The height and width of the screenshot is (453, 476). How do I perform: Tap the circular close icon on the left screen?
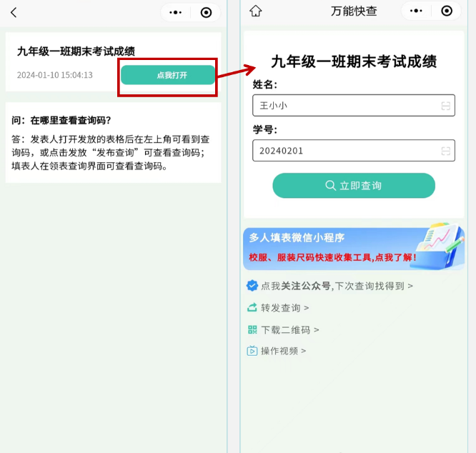206,13
